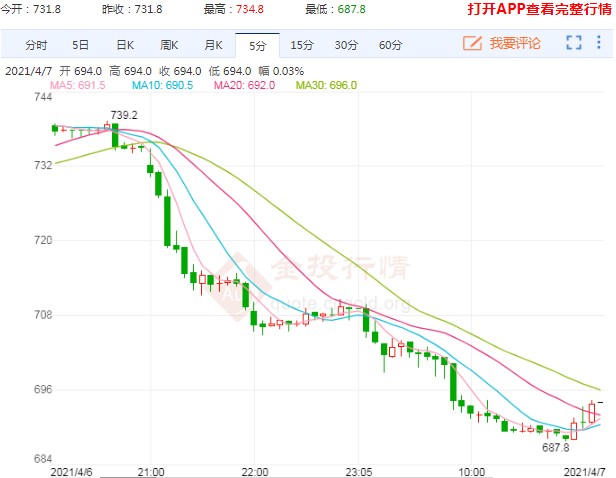Open the vertical three-dot more menu
616x478 pixels.
coord(599,42)
